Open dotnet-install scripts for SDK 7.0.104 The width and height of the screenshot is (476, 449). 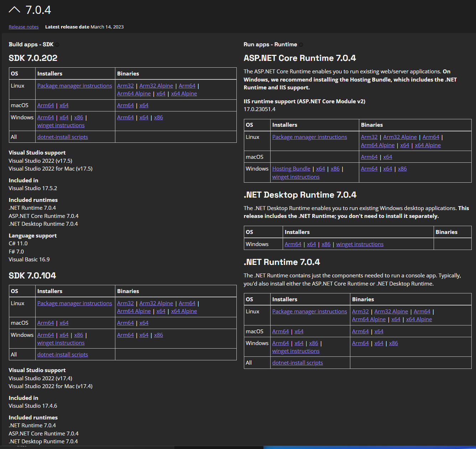[x=63, y=355]
